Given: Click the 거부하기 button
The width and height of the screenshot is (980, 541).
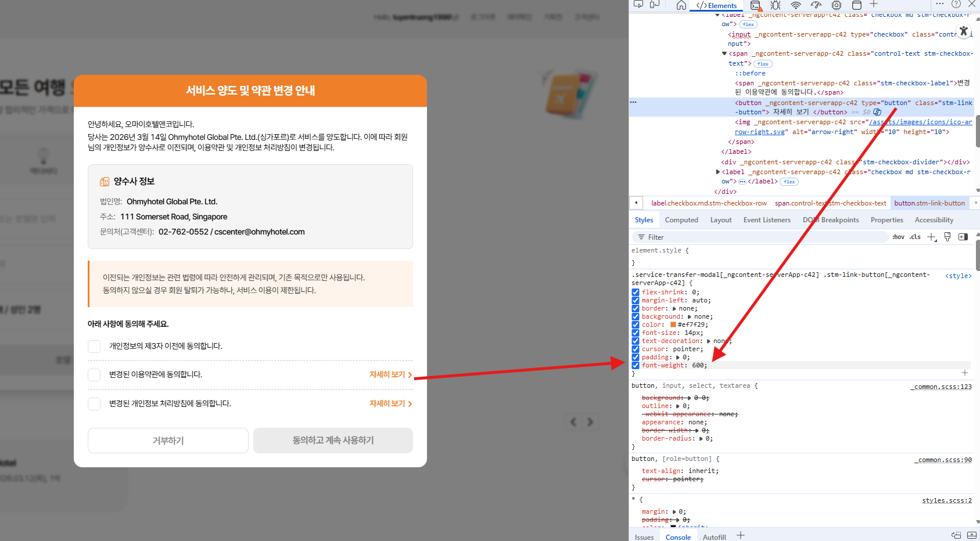Looking at the screenshot, I should click(168, 441).
